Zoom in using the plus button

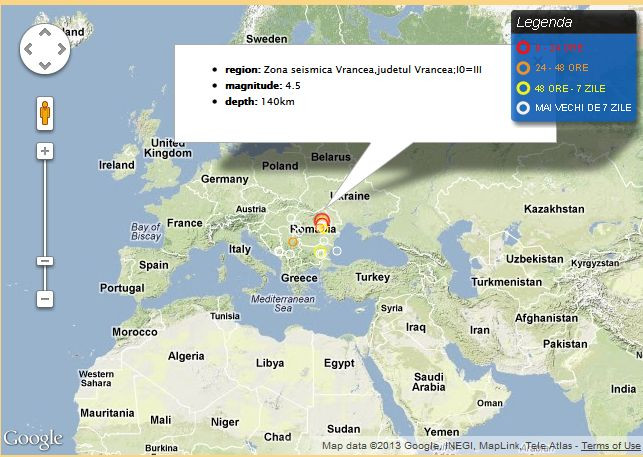(x=45, y=151)
